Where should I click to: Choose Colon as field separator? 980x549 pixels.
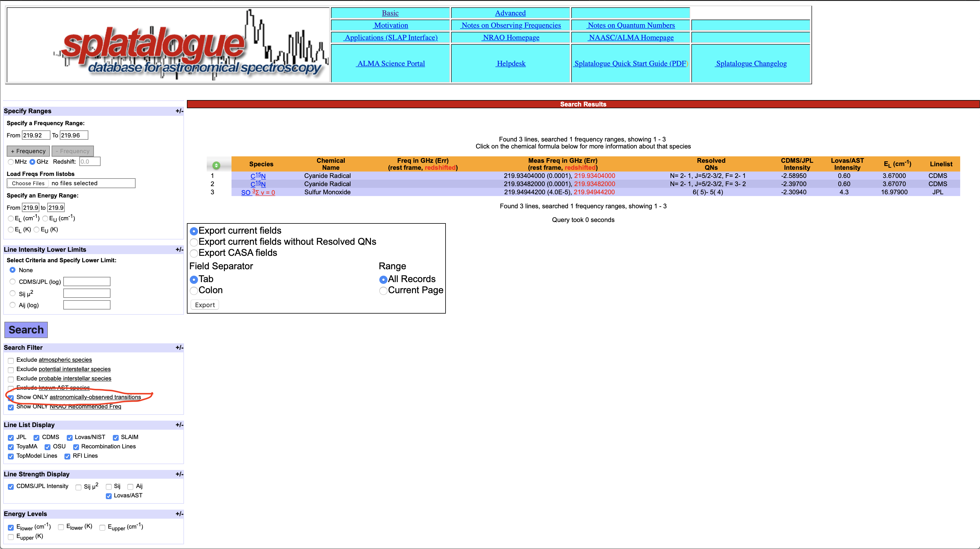194,291
